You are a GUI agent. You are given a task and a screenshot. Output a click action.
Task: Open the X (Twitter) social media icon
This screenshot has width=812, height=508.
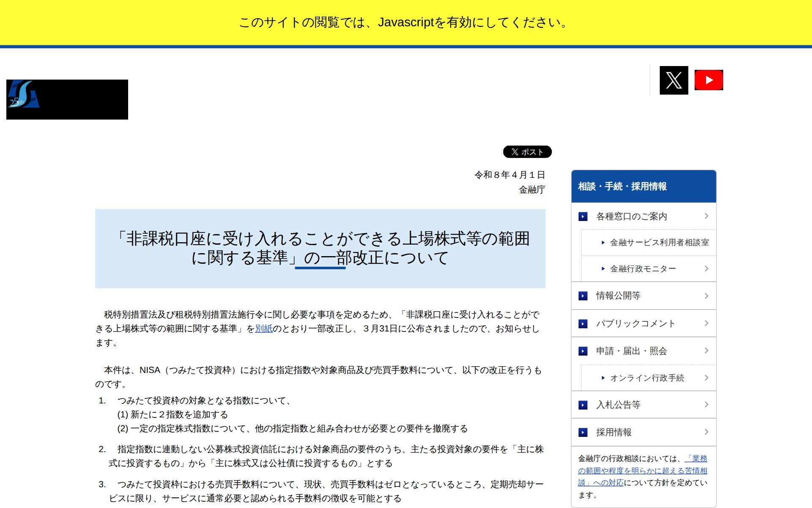[673, 80]
